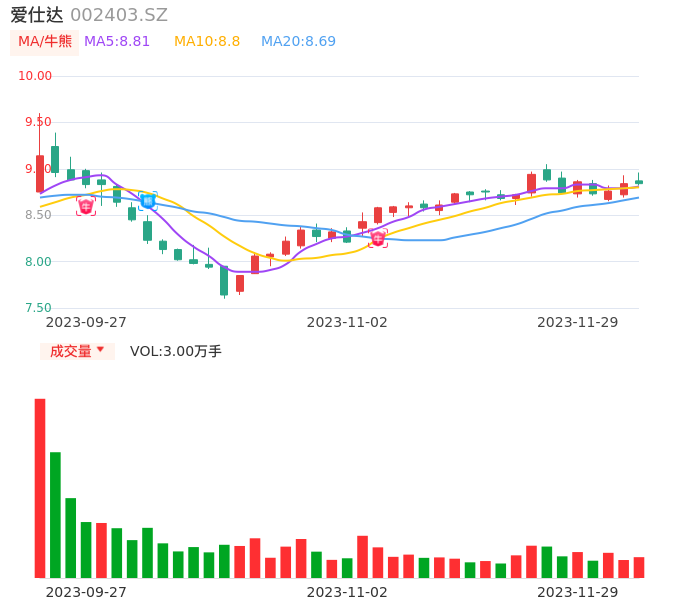This screenshot has width=686, height=606.
Task: Click the blue bear marker icon
Action: click(148, 201)
